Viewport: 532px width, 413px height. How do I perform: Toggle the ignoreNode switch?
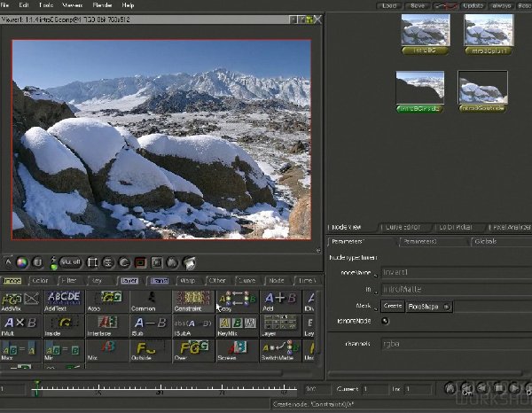click(386, 320)
